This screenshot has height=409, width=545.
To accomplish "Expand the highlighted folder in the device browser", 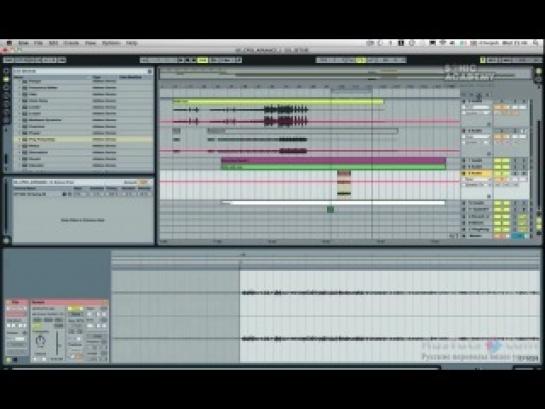I will 19,139.
